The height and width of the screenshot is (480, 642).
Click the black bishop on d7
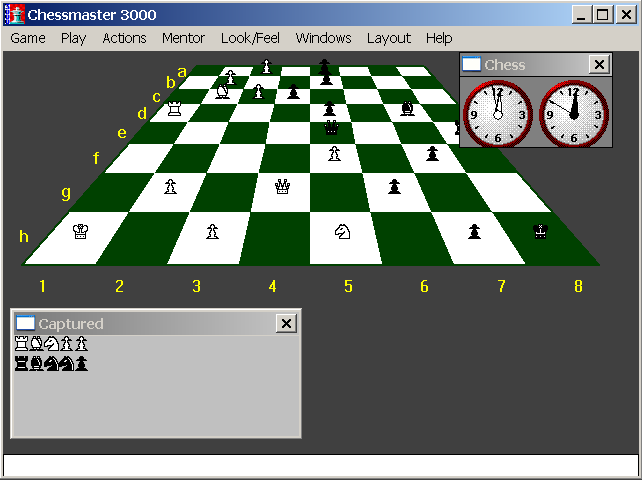tap(407, 108)
